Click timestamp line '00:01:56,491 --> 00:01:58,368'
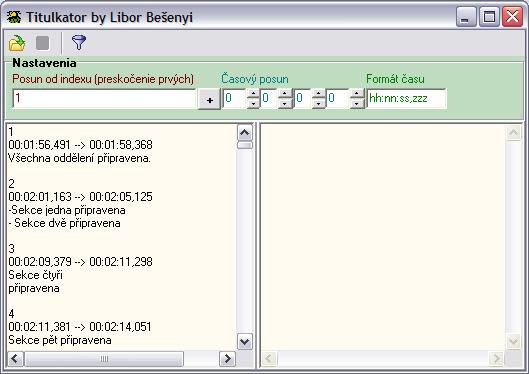The image size is (529, 374). click(x=80, y=145)
